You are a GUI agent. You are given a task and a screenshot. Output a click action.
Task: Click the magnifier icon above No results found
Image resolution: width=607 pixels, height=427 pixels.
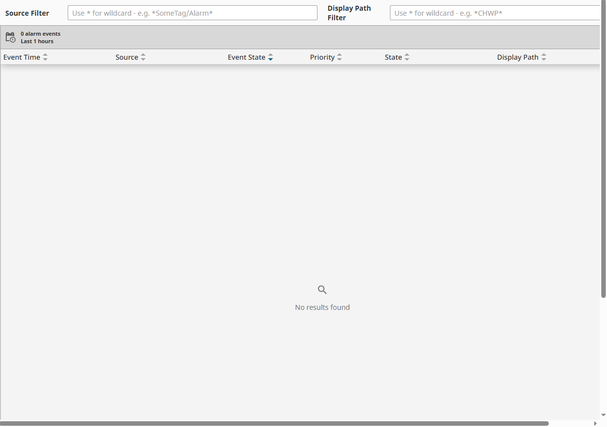click(322, 290)
